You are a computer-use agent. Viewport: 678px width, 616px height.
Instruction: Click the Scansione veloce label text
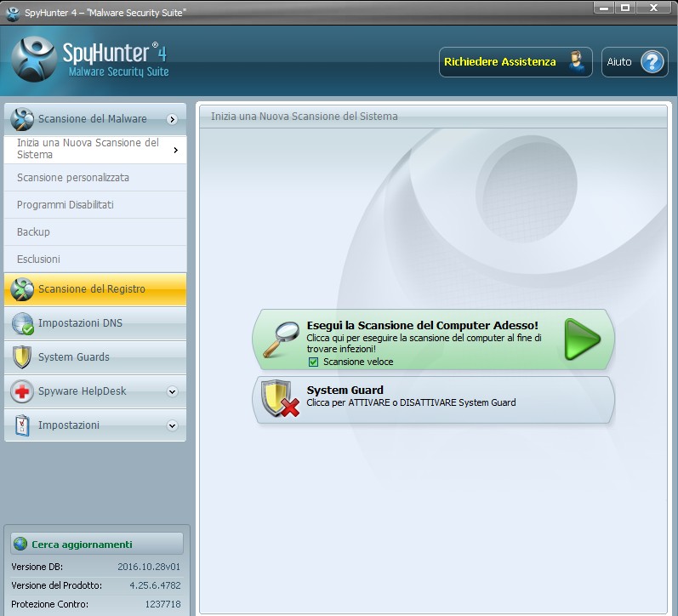coord(358,362)
